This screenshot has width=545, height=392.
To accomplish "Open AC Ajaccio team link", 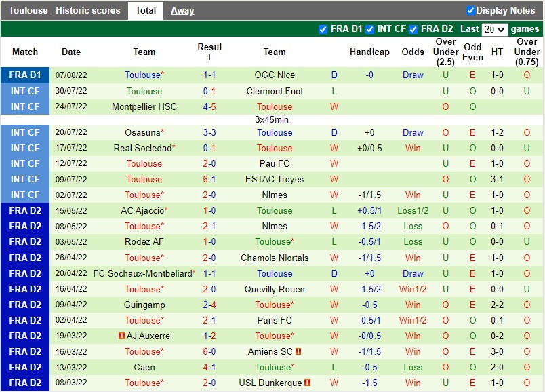I will (x=142, y=211).
